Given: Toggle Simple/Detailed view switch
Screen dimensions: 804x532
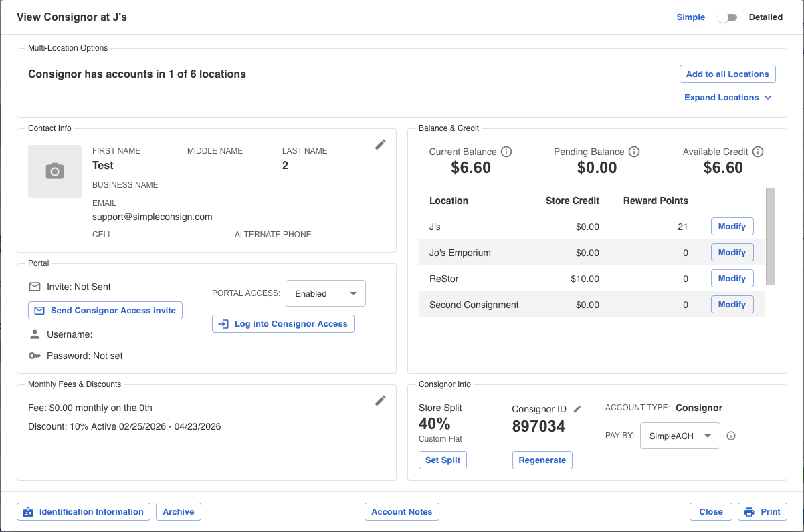Looking at the screenshot, I should click(726, 17).
